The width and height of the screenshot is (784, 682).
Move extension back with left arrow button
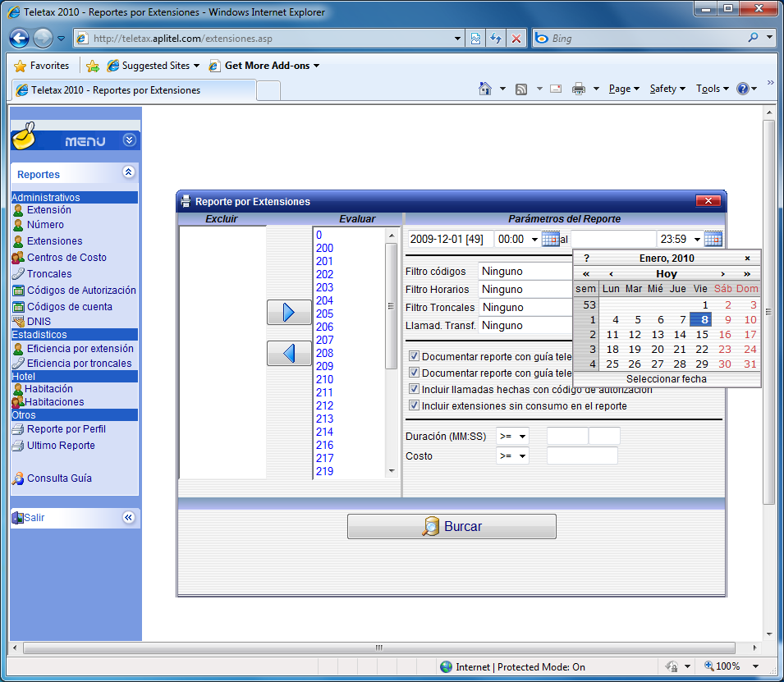[289, 353]
